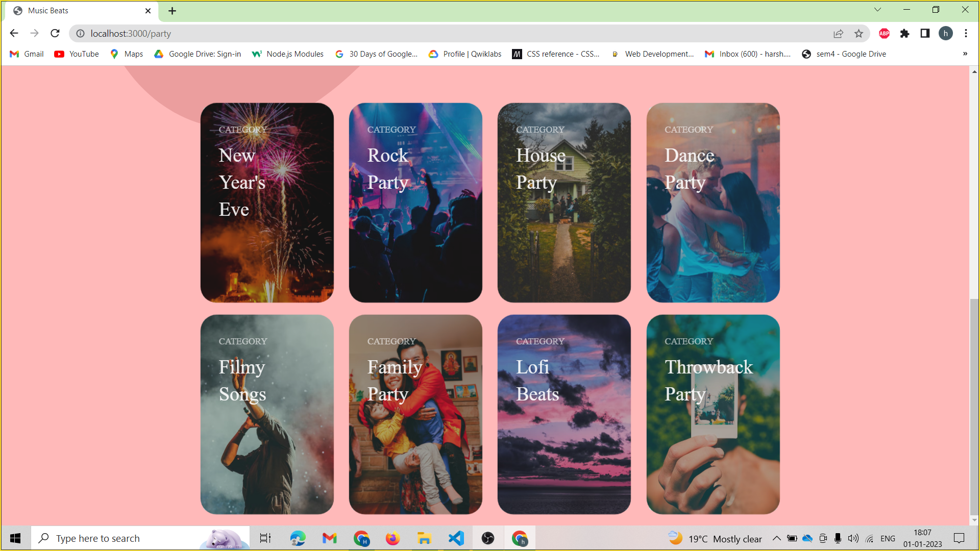Viewport: 980px width, 551px height.
Task: Click the page vertical scrollbar thumb
Action: tap(974, 408)
